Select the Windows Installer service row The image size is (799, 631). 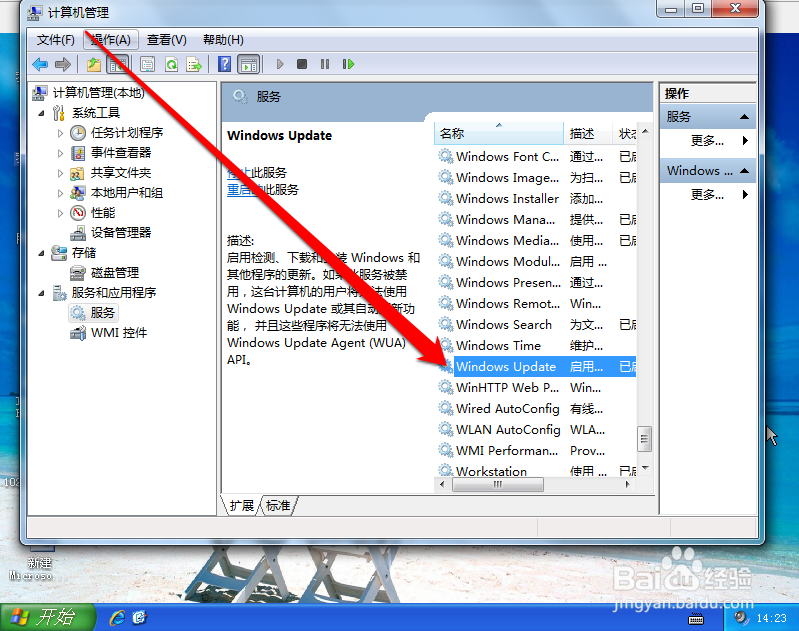(x=537, y=198)
